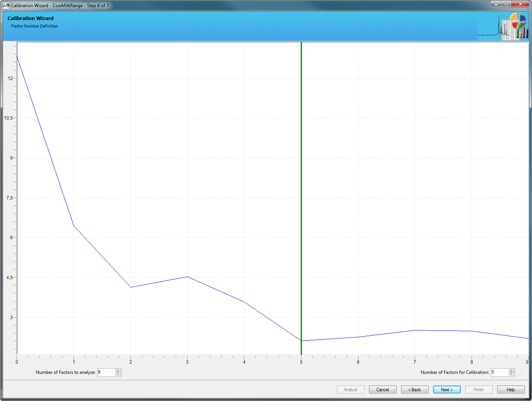Click the Finish button

tap(478, 390)
